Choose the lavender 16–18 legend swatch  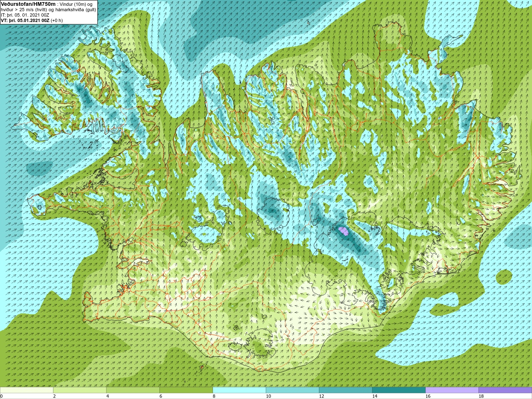[x=452, y=390]
